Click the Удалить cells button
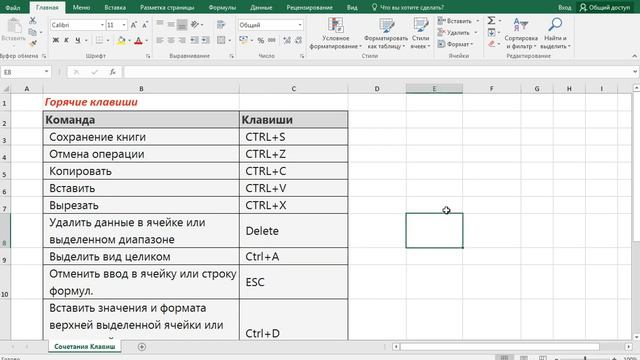This screenshot has height=360, width=640. coord(454,32)
